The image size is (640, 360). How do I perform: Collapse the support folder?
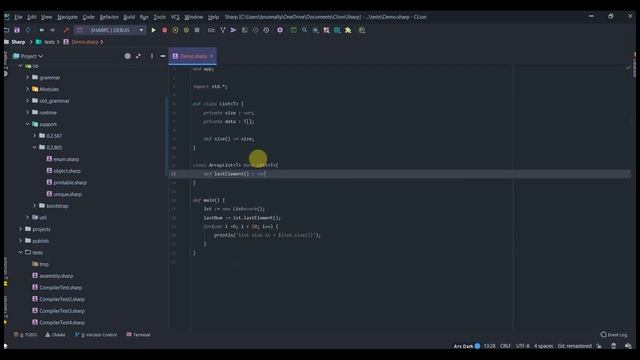point(27,124)
